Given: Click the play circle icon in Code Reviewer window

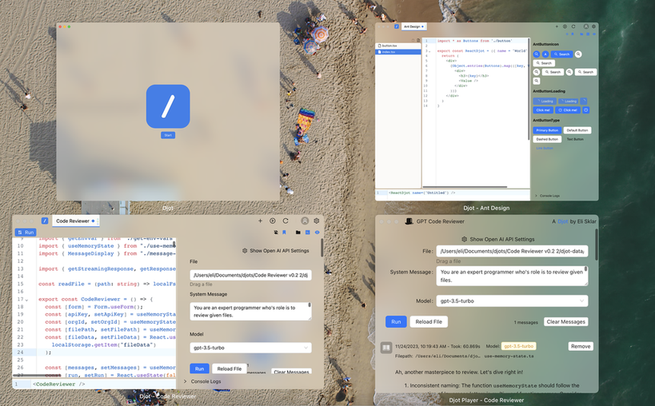Looking at the screenshot, I should pyautogui.click(x=272, y=221).
